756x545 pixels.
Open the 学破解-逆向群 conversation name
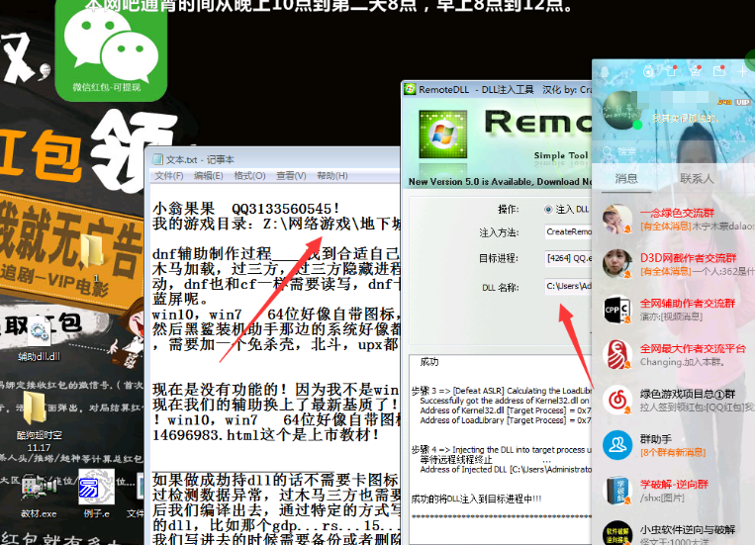tap(674, 484)
